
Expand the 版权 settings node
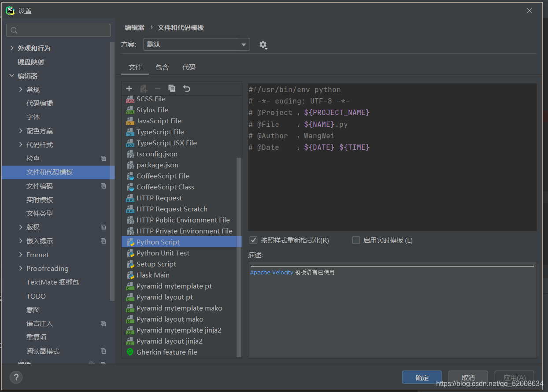pos(21,227)
